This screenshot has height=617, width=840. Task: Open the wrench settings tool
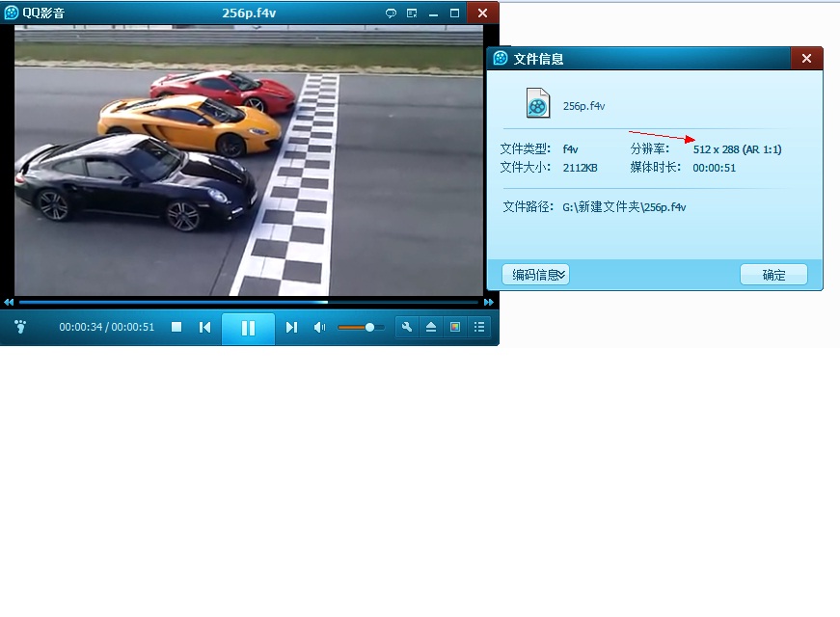407,328
